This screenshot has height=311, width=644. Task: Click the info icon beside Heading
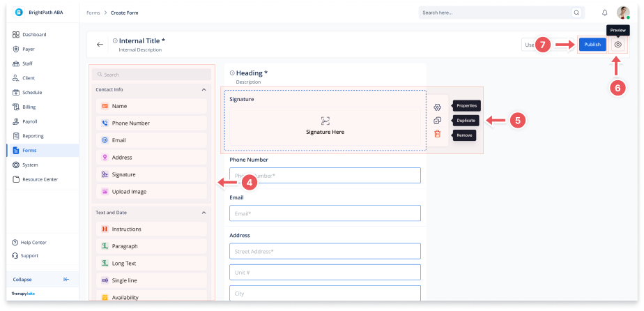(x=232, y=73)
